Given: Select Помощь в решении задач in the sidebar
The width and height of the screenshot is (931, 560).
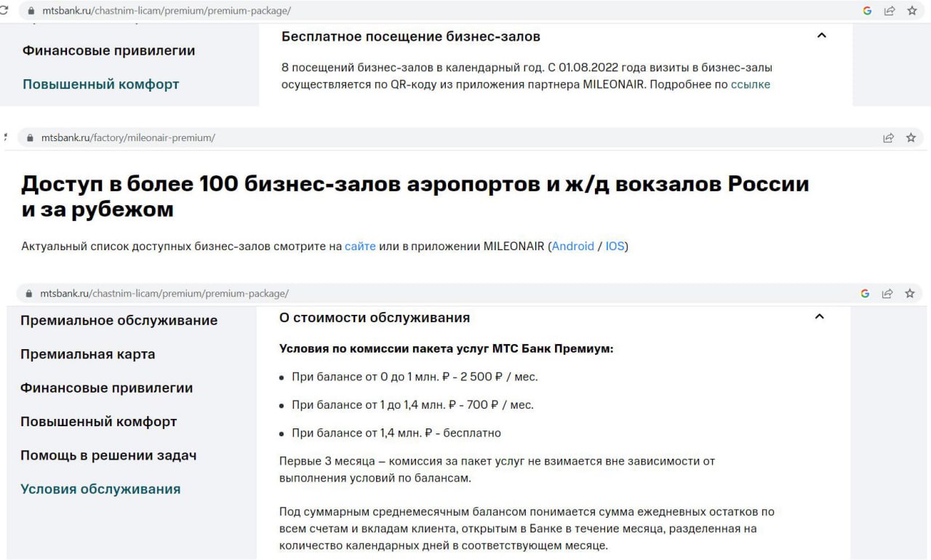Looking at the screenshot, I should tap(108, 455).
